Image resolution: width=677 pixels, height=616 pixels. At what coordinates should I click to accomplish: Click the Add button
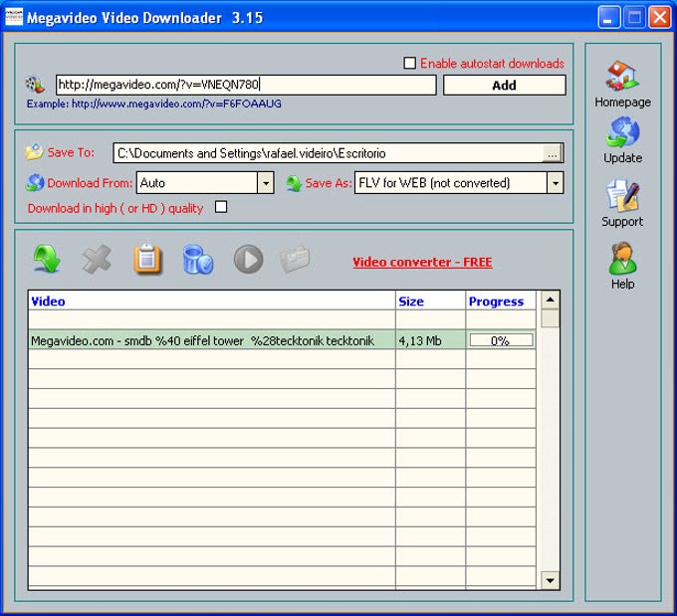505,85
